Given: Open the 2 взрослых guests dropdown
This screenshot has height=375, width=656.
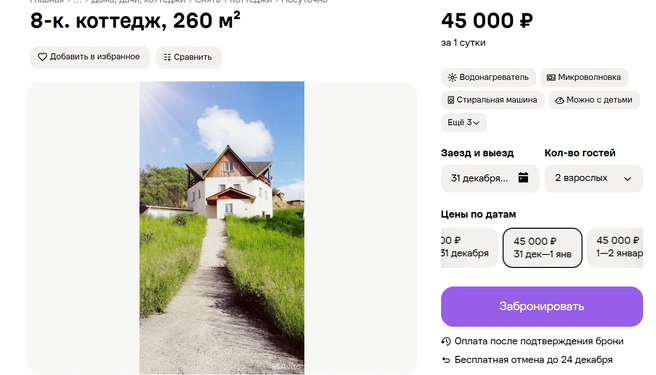Looking at the screenshot, I should pos(593,178).
